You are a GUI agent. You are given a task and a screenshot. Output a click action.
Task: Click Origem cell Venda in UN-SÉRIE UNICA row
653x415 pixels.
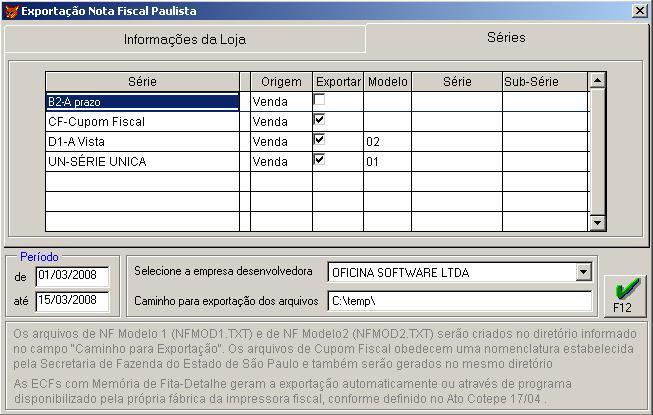click(x=281, y=162)
